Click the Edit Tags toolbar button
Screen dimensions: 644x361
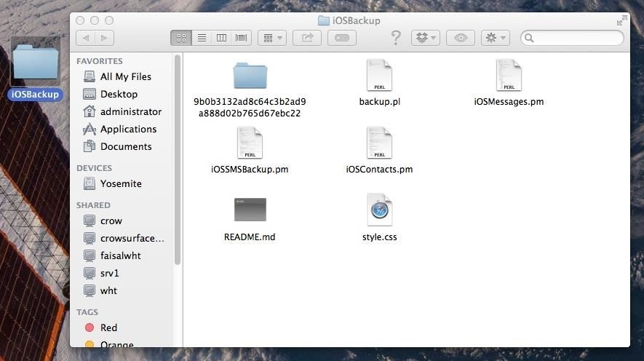coord(342,38)
